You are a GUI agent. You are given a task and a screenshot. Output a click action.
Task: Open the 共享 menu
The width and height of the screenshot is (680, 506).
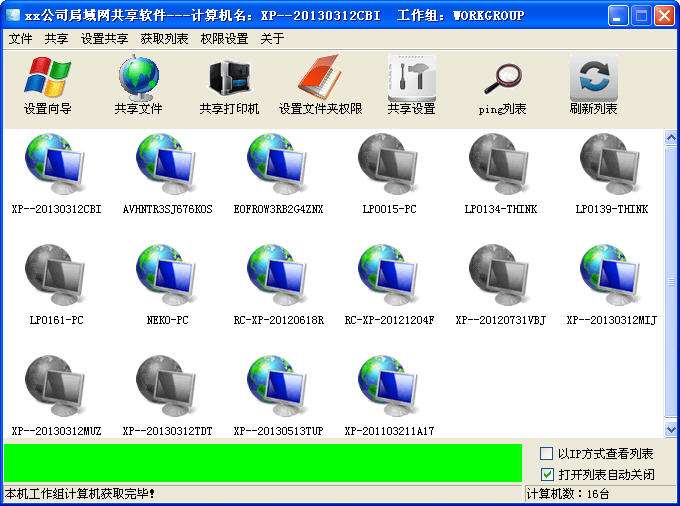[56, 39]
